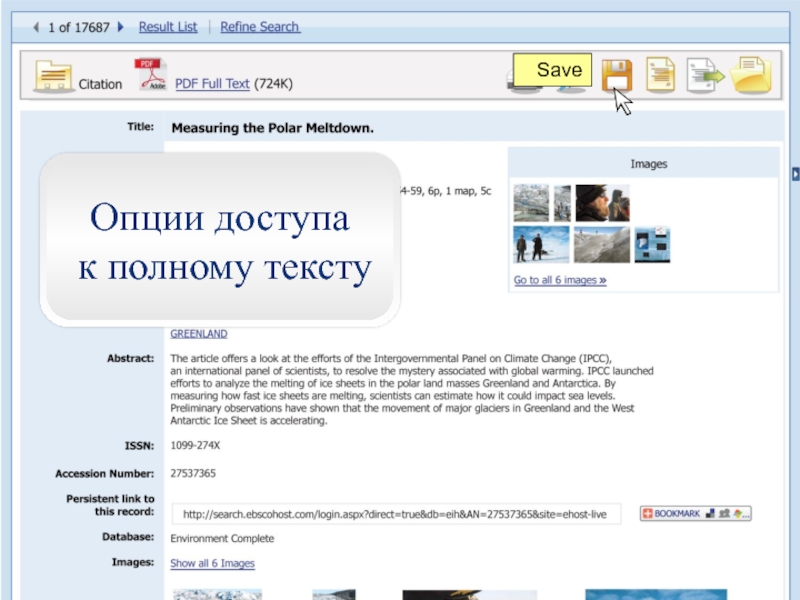Viewport: 800px width, 600px height.
Task: Click the GREENLAND subject link
Action: pos(198,334)
